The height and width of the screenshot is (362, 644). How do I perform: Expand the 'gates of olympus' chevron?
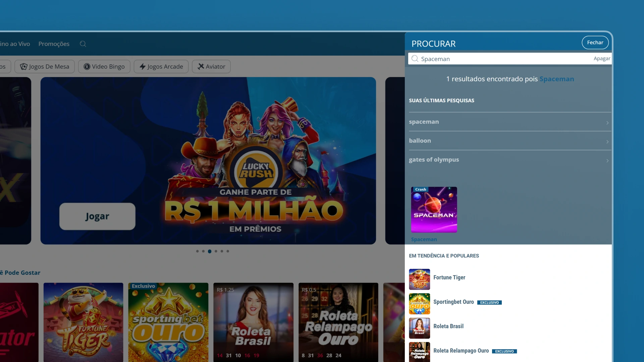tap(607, 161)
